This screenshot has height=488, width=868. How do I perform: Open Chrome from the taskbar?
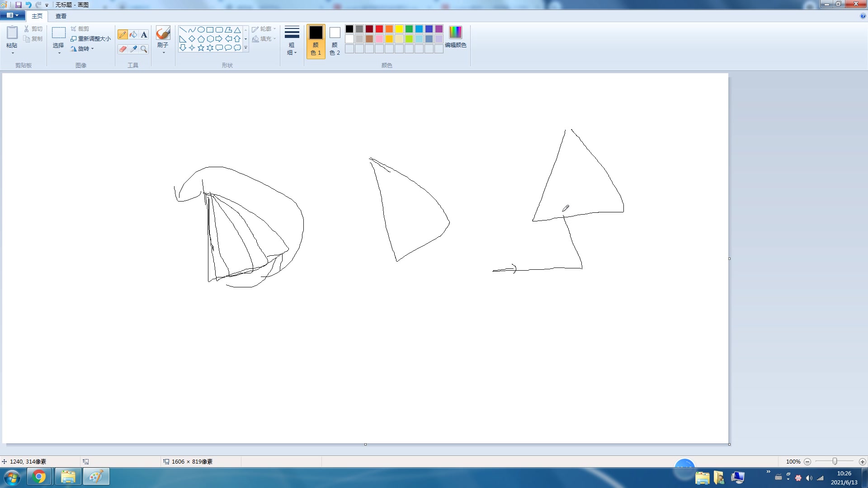coord(39,477)
